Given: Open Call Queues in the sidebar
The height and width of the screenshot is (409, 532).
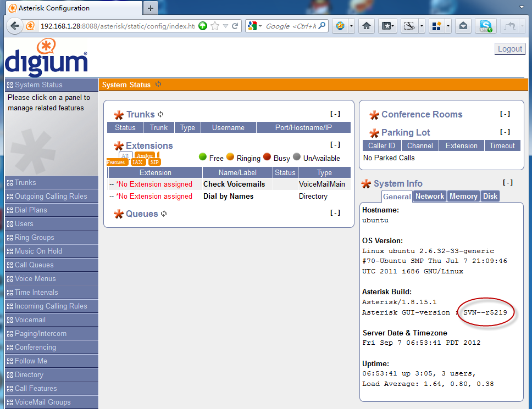Looking at the screenshot, I should pyautogui.click(x=52, y=265).
